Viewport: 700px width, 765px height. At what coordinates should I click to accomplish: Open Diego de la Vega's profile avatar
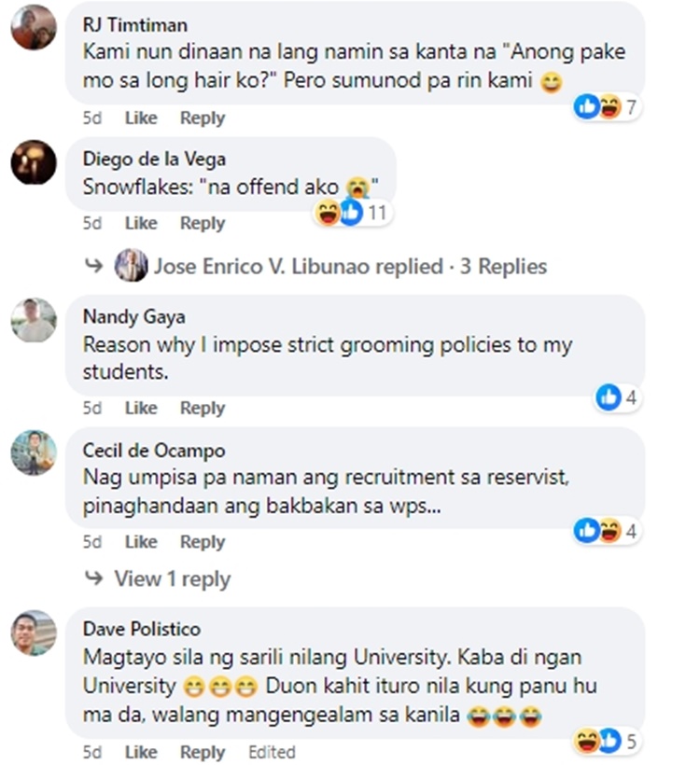34,162
